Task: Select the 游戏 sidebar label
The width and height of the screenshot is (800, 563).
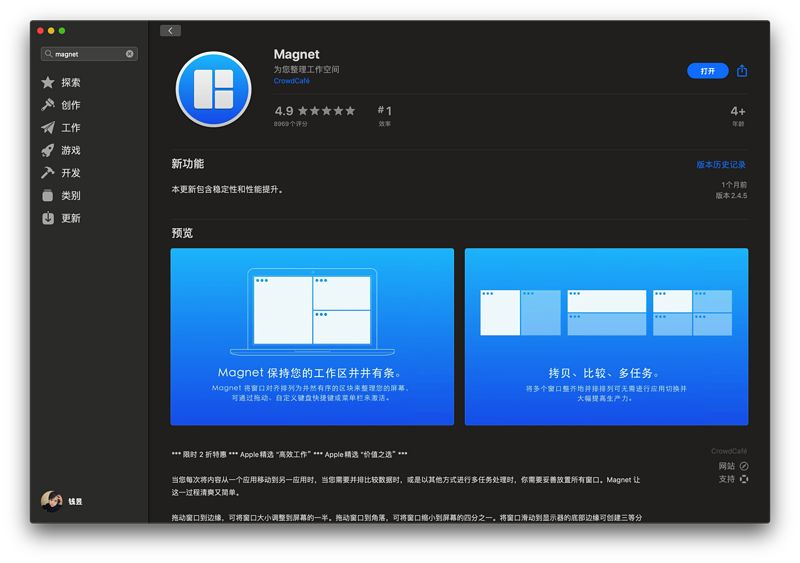Action: [x=71, y=150]
